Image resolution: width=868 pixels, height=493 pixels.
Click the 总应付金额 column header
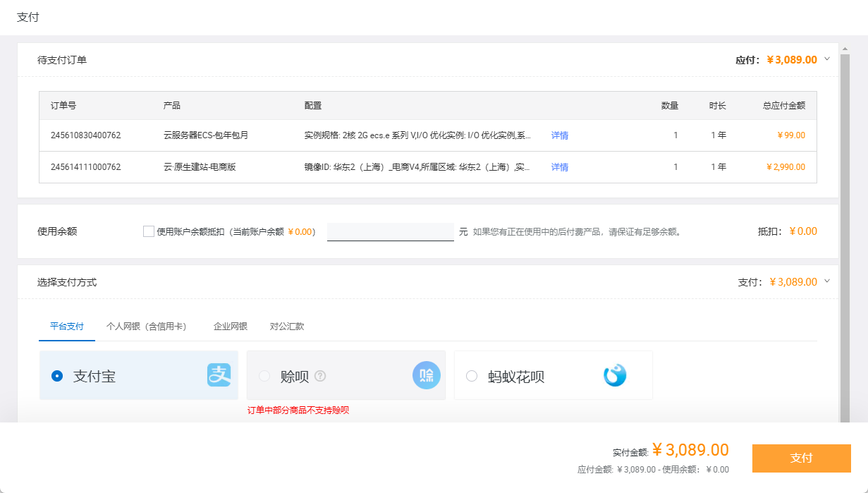784,106
